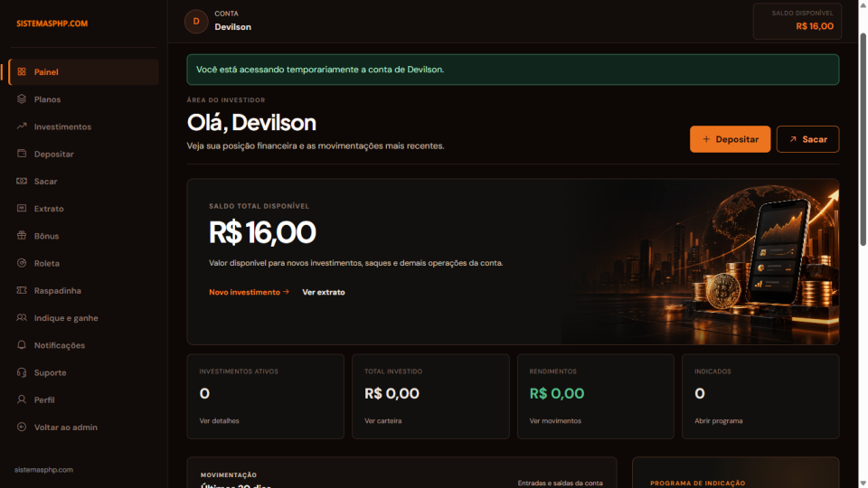
Task: Click Ver carteira under Total Investido
Action: pos(383,421)
